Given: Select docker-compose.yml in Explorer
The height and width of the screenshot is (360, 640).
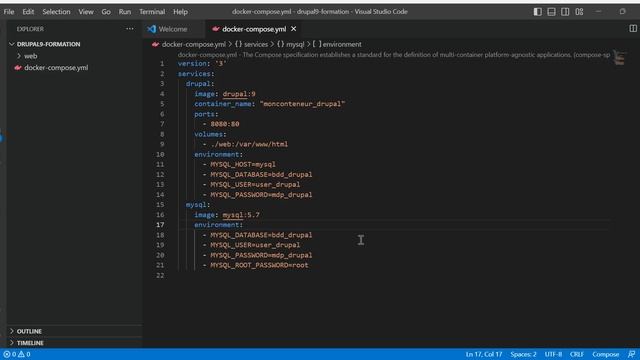Looking at the screenshot, I should click(56, 68).
